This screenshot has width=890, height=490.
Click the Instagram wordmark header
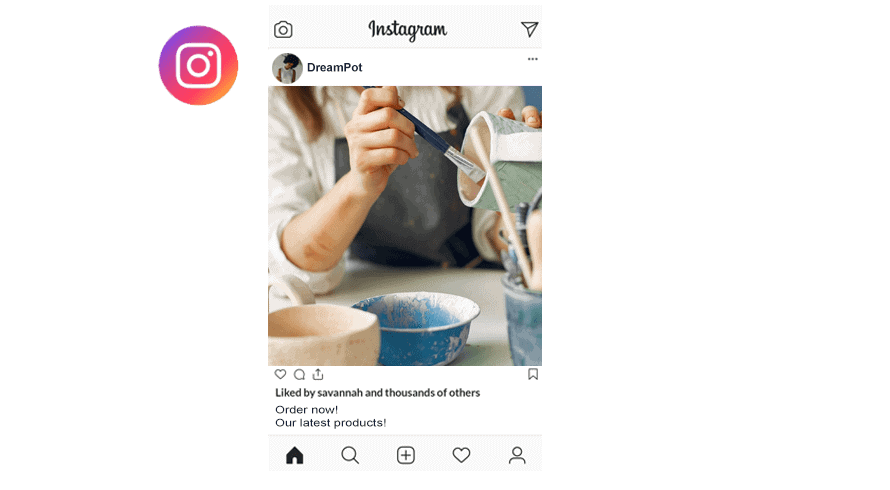[408, 30]
